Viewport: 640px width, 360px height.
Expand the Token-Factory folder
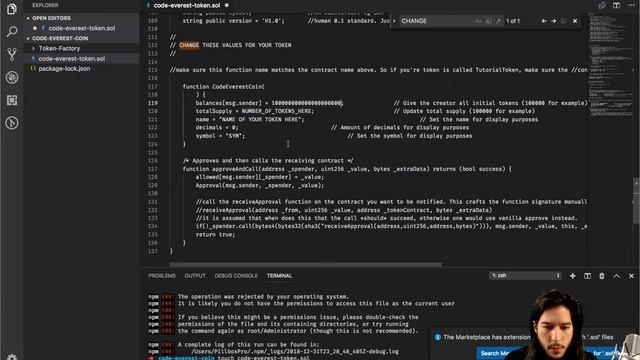tap(59, 48)
